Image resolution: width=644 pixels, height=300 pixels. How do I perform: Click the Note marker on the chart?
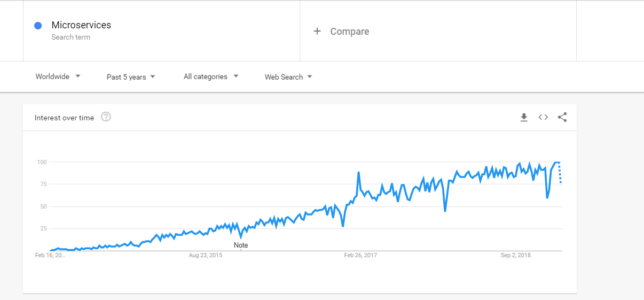241,245
